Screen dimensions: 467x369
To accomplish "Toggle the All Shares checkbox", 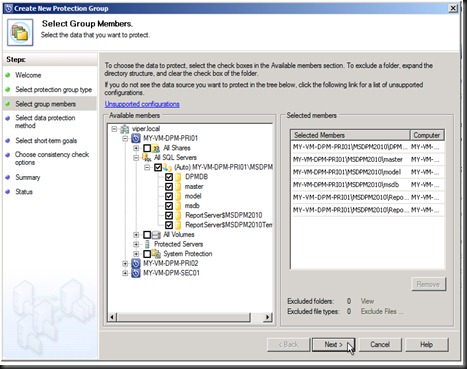I will (147, 148).
